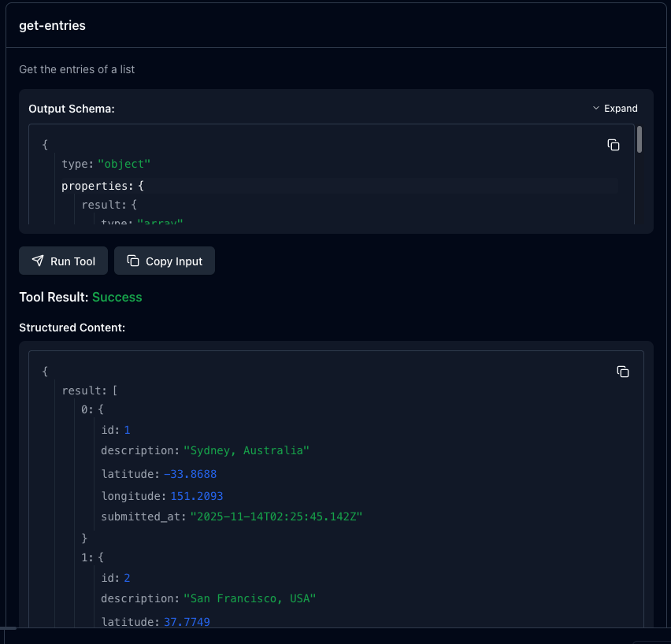Image resolution: width=671 pixels, height=644 pixels.
Task: Click the result key in Structured Content
Action: pos(80,390)
